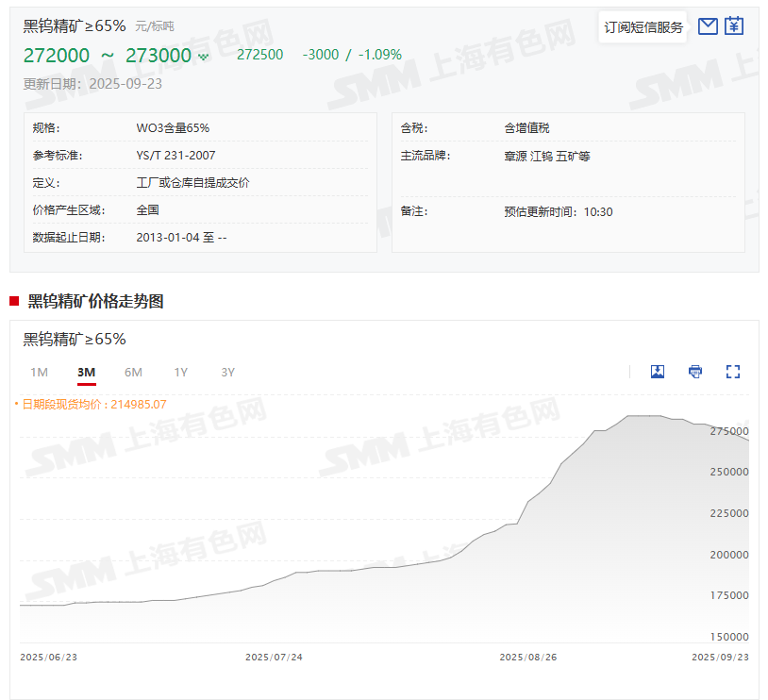Click the 黑钨精矿≥65% product title at top

pos(75,25)
